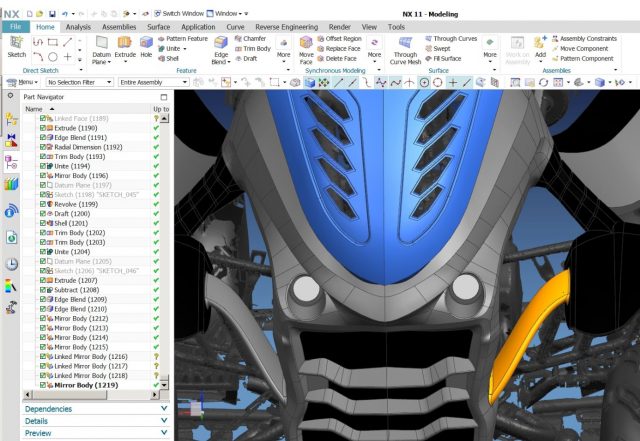
Task: Toggle the Revolve (1199) feature checkbox
Action: 43,204
